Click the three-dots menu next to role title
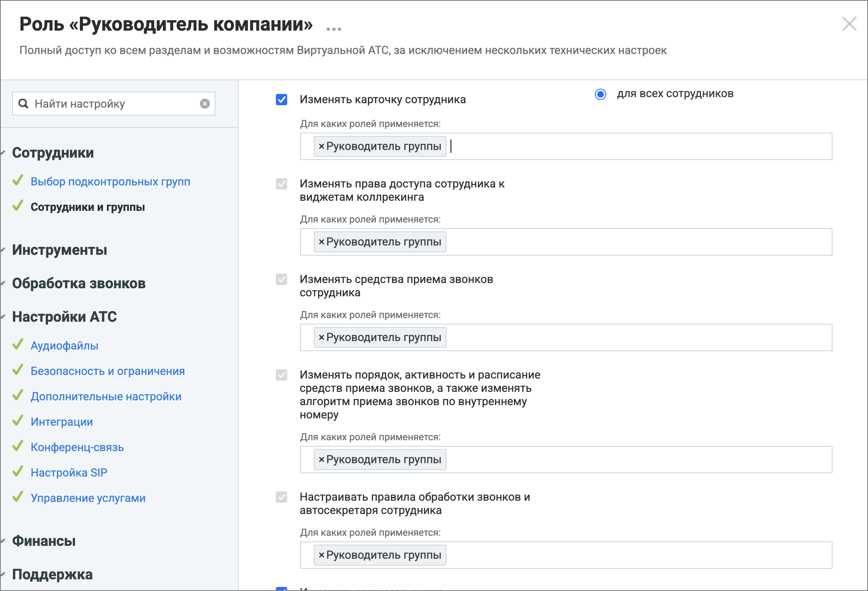This screenshot has width=868, height=591. pos(334,29)
